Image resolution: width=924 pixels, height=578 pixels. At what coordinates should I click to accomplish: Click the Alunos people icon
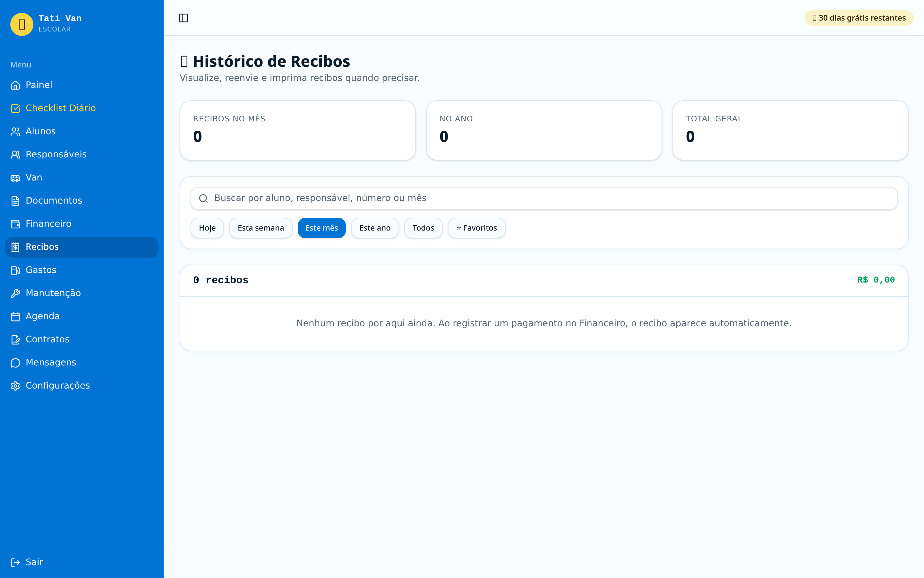coord(15,132)
